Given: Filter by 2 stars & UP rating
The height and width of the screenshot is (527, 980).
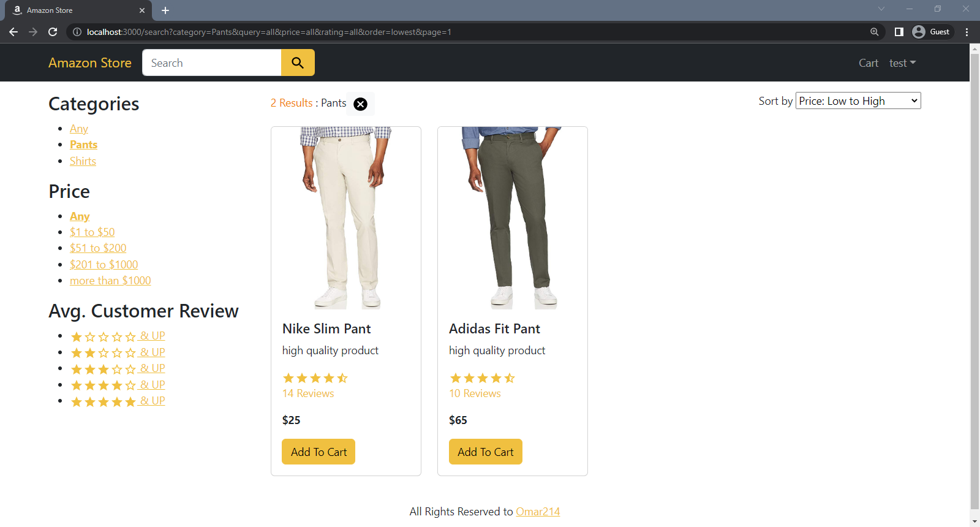Looking at the screenshot, I should coord(118,352).
